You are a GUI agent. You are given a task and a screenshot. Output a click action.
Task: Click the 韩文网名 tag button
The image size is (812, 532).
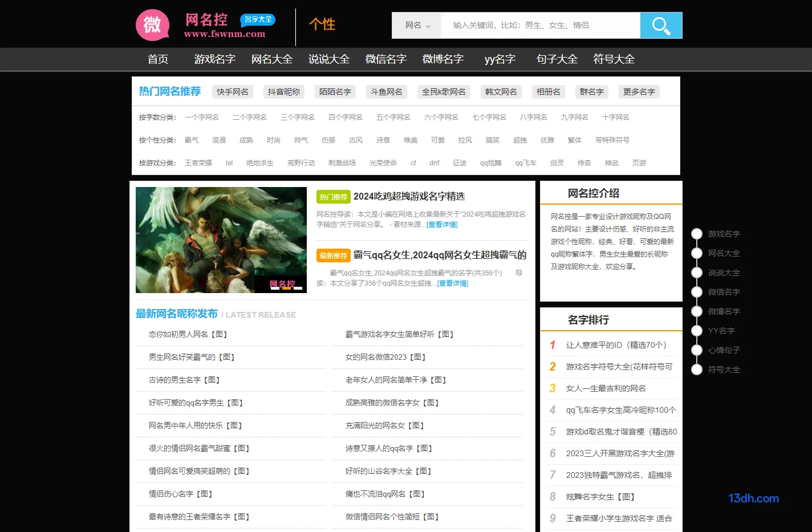(x=501, y=92)
